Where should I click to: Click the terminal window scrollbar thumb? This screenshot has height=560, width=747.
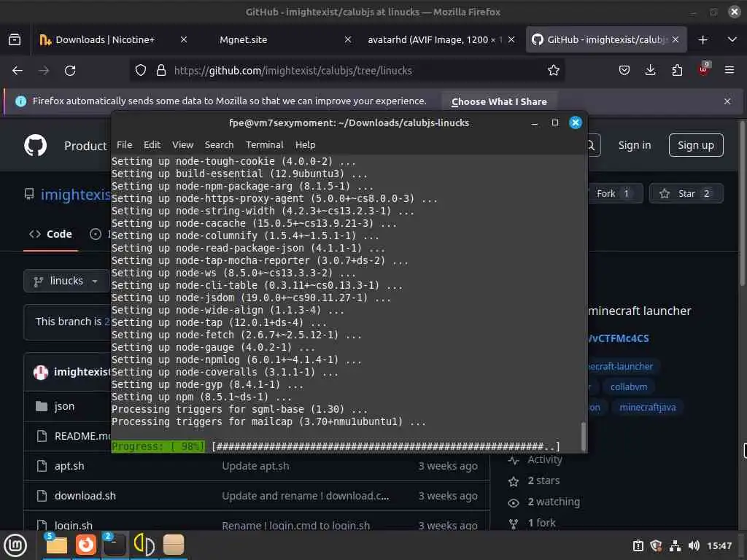(x=583, y=436)
